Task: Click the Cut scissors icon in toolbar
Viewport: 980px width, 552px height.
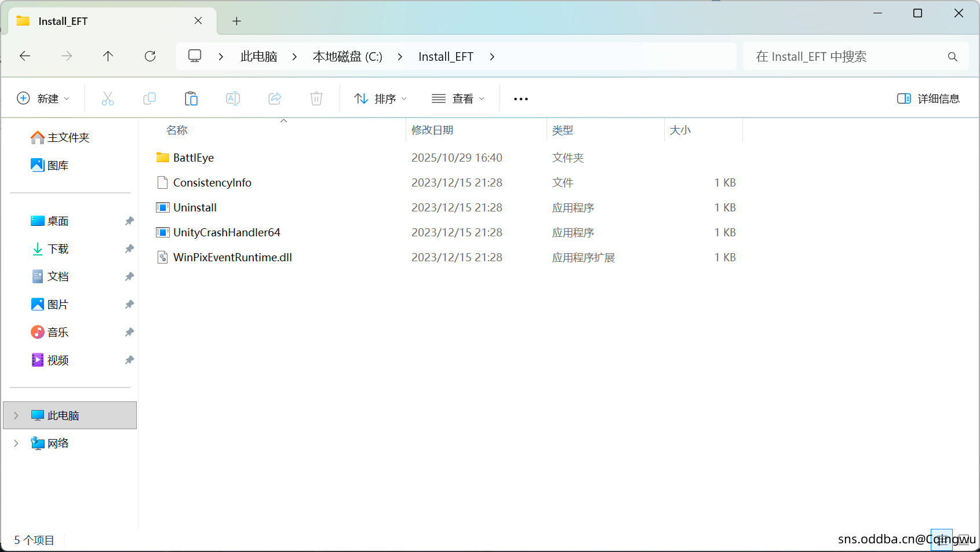Action: pos(108,98)
